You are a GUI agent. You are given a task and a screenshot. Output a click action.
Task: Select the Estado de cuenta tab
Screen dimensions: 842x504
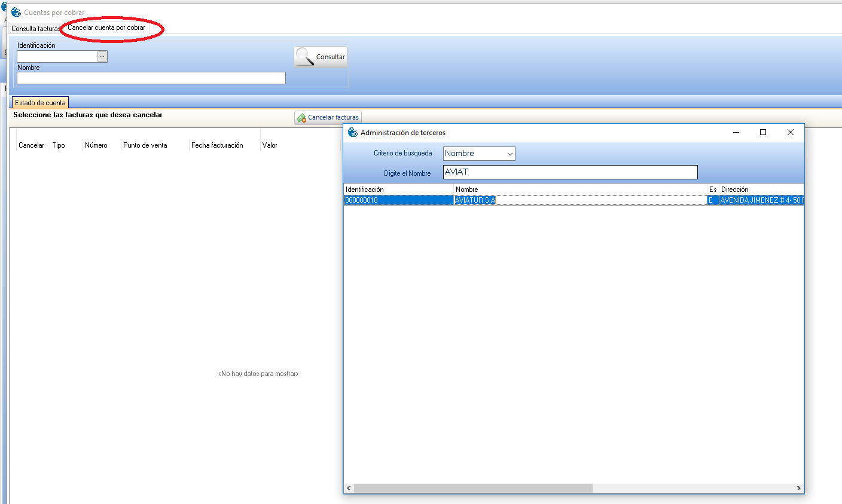pos(40,103)
